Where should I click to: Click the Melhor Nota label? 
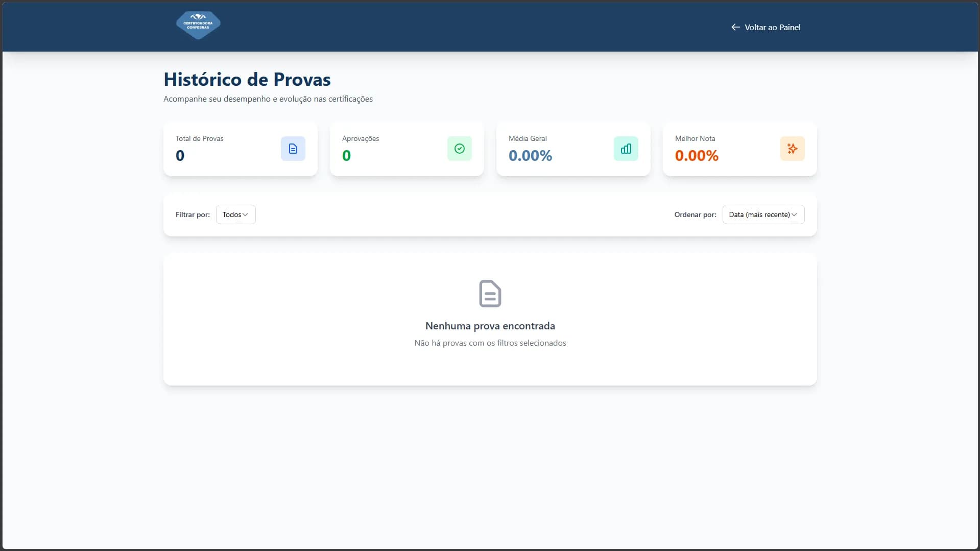click(x=695, y=138)
